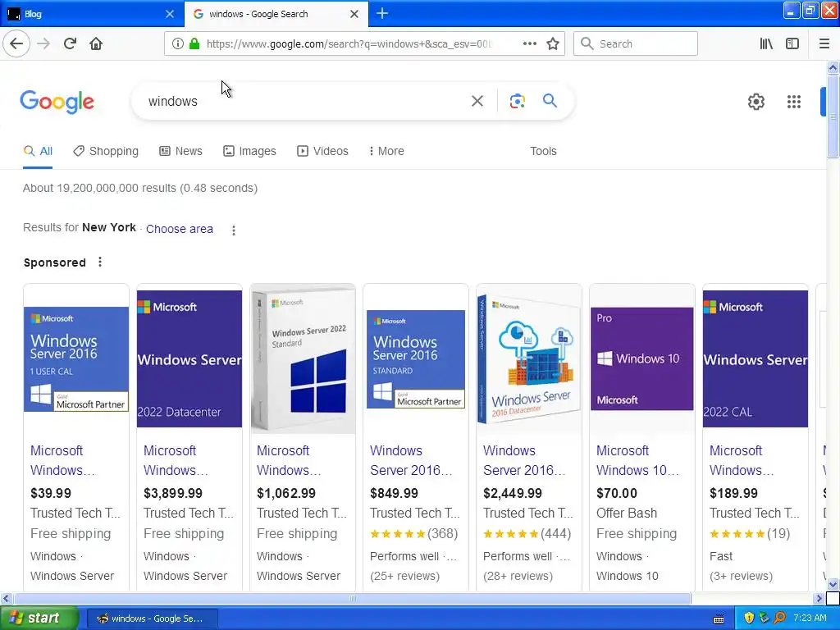The height and width of the screenshot is (630, 840).
Task: Open the page actions three-dot menu
Action: 529,44
